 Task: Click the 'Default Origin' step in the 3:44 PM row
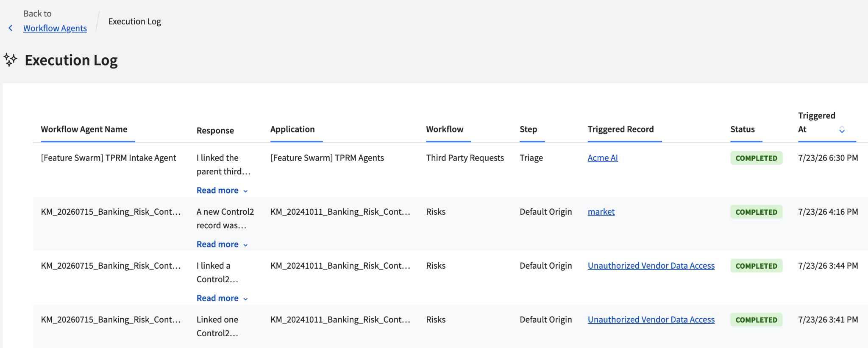[x=546, y=266]
